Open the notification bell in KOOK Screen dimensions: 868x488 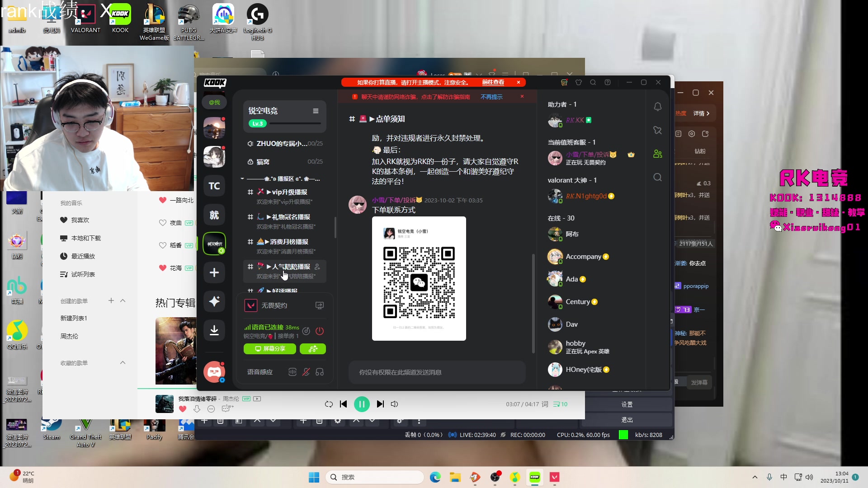[658, 107]
